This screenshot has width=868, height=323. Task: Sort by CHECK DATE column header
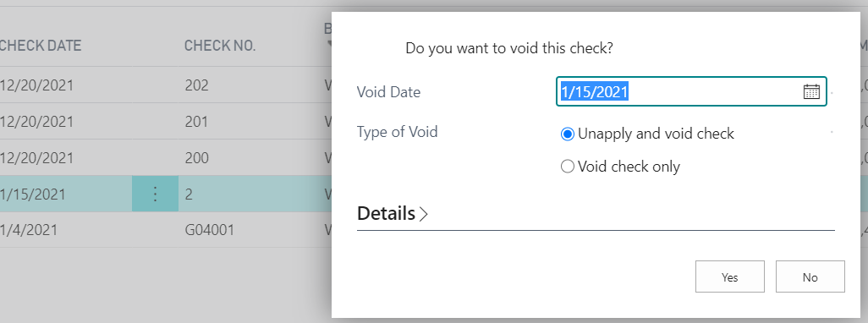click(x=41, y=46)
